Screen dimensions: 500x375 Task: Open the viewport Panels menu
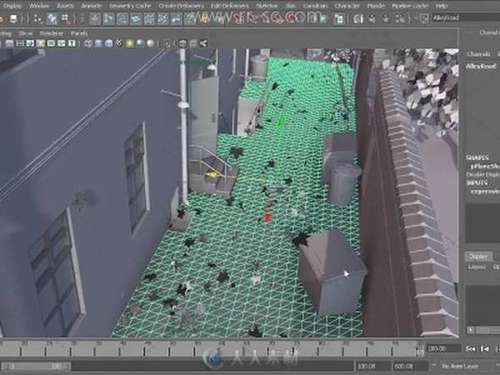coord(79,33)
